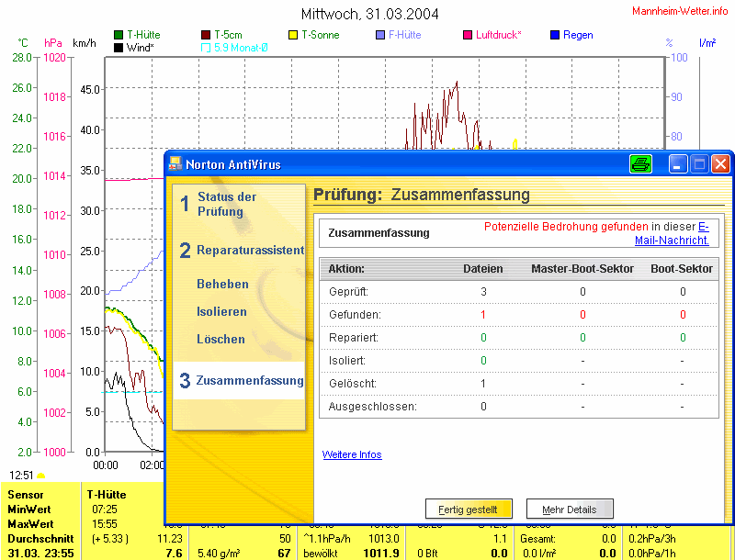
Task: Select the Isolieren sidebar item
Action: tap(221, 311)
